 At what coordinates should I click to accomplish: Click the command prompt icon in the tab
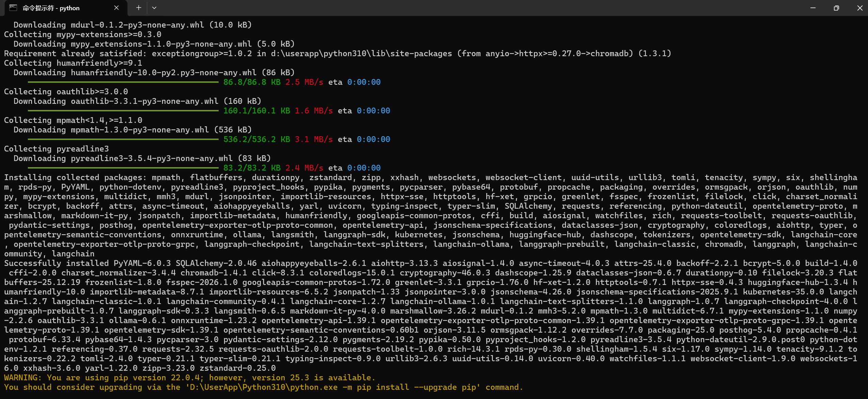click(x=13, y=8)
